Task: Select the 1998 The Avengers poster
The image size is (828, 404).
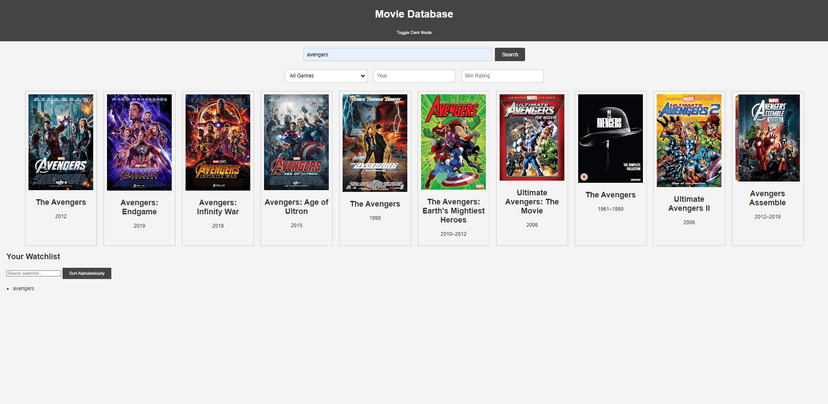Action: [375, 142]
